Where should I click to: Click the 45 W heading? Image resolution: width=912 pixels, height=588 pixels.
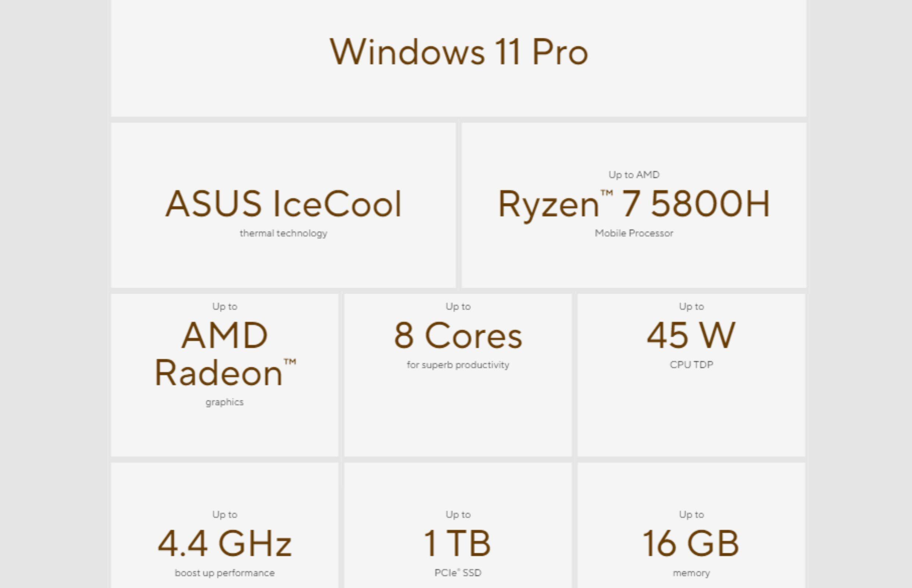691,336
